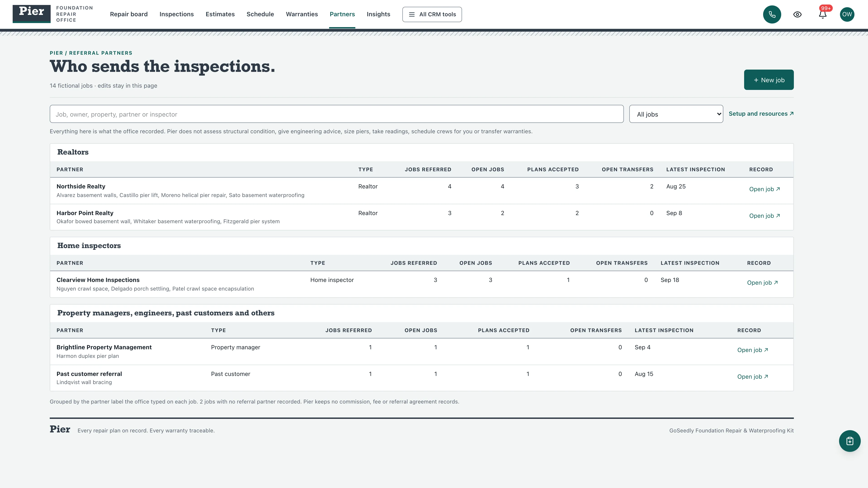
Task: Click the phone call icon button
Action: click(x=772, y=14)
